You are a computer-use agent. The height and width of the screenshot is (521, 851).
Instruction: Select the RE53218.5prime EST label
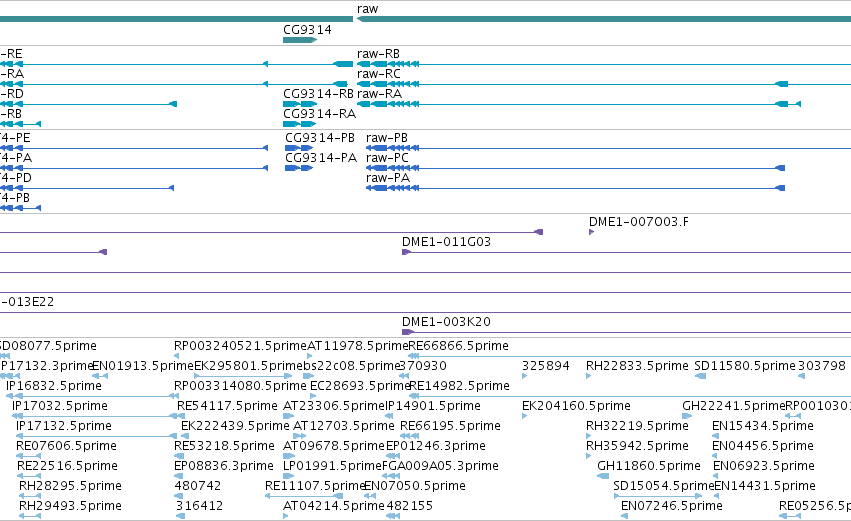click(224, 446)
